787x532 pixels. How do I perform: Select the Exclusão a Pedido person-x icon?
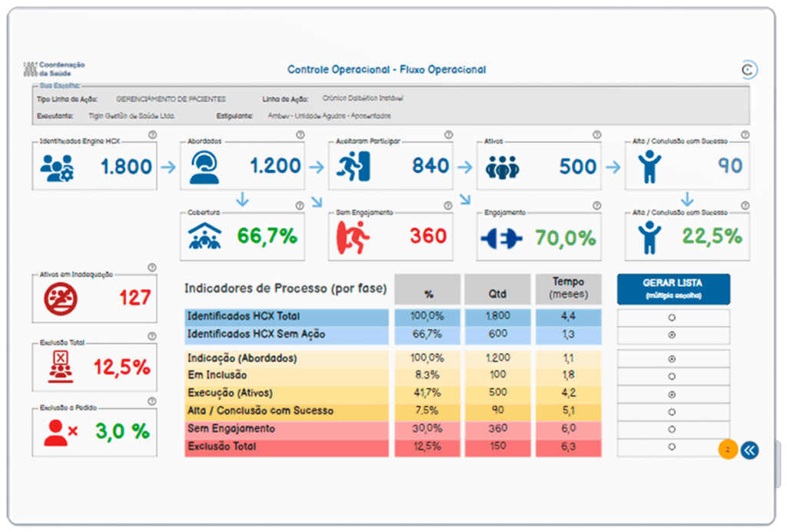(56, 433)
